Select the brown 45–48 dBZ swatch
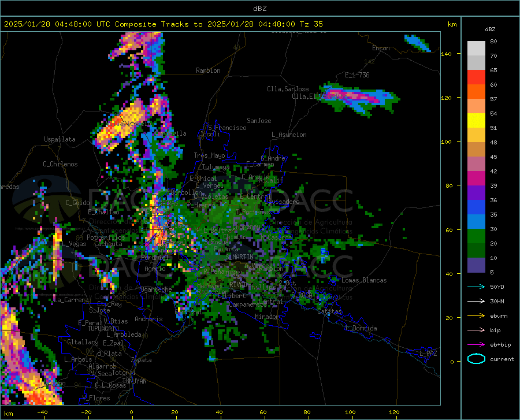The width and height of the screenshot is (520, 420). click(476, 150)
